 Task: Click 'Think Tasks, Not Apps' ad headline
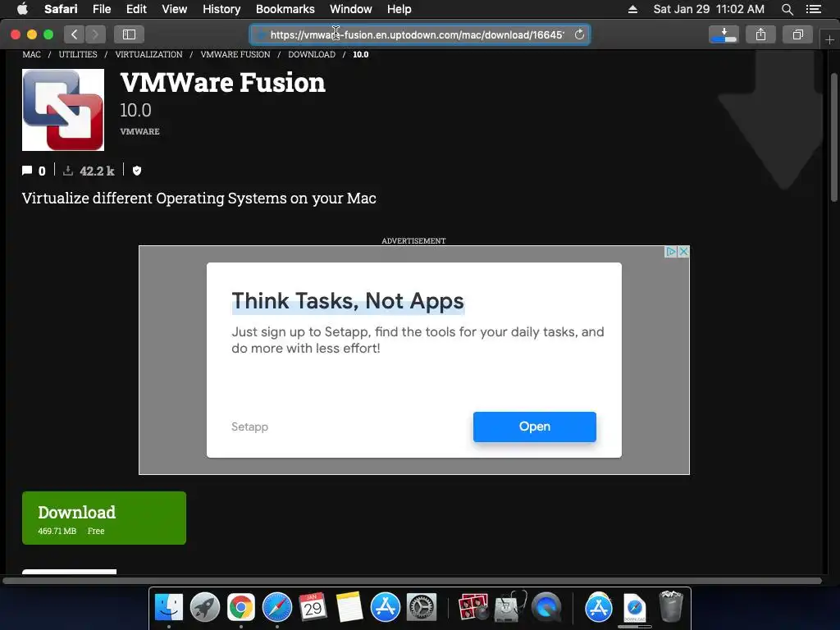348,301
